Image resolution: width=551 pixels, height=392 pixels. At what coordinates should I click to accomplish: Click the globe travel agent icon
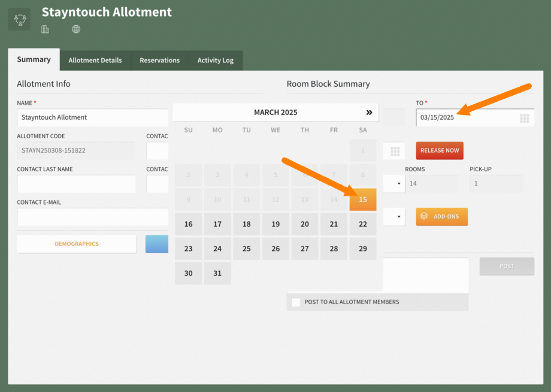pyautogui.click(x=76, y=29)
